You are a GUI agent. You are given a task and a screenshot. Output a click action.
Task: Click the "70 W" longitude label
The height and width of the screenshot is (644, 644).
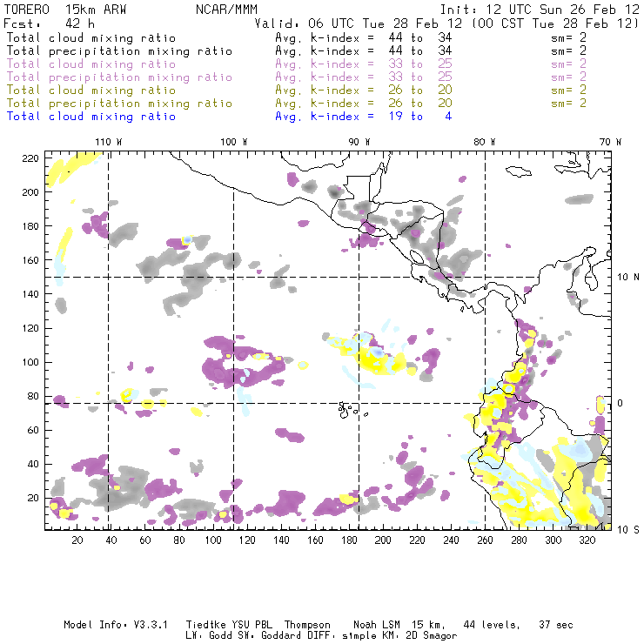coord(610,142)
